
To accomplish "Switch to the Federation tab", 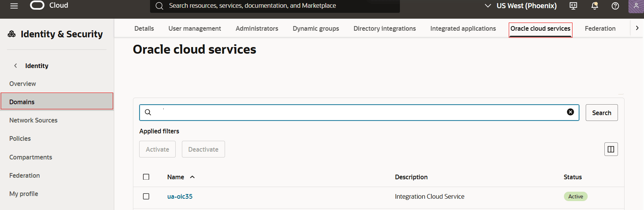I will click(600, 28).
